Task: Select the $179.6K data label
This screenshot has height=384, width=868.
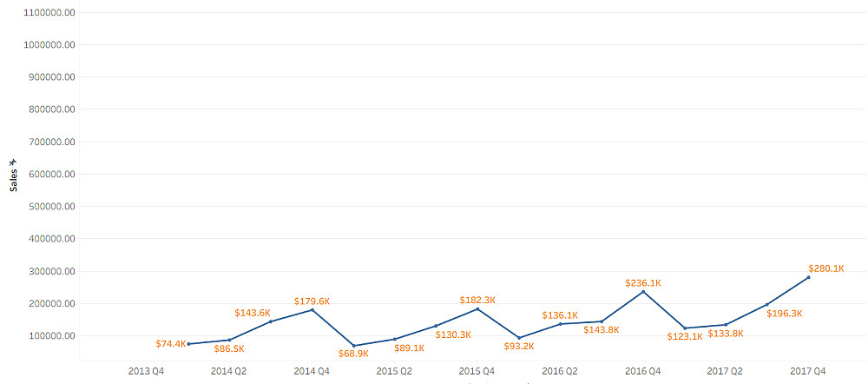Action: pos(312,301)
